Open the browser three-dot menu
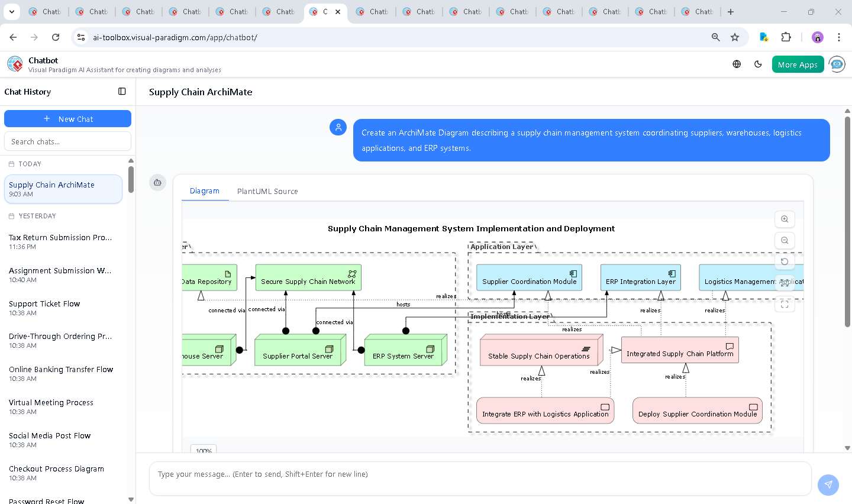The height and width of the screenshot is (504, 852). 839,37
